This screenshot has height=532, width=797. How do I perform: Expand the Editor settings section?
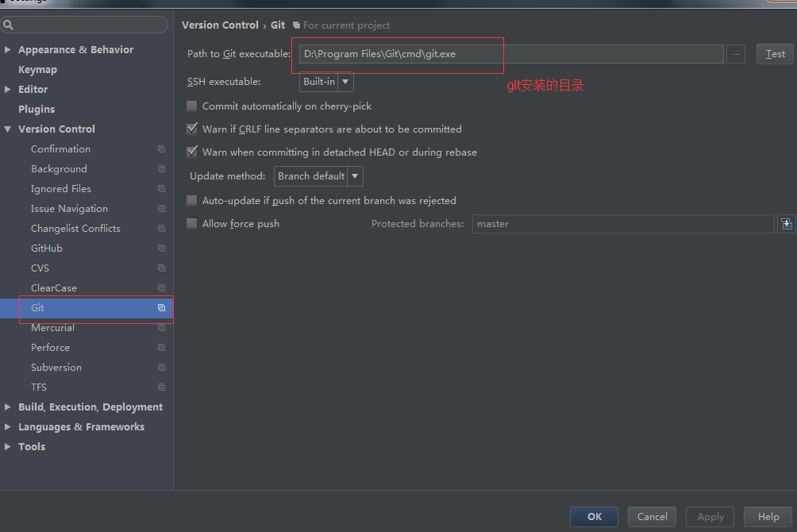[x=8, y=89]
